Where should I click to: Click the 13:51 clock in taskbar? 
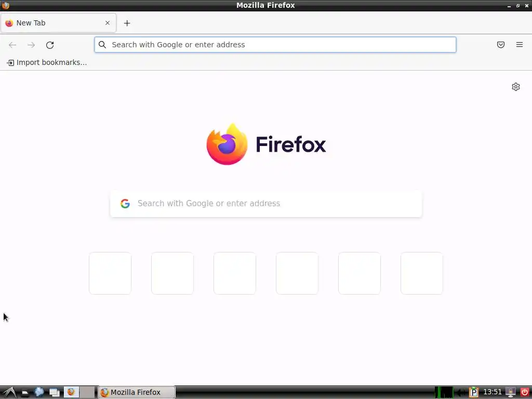493,392
